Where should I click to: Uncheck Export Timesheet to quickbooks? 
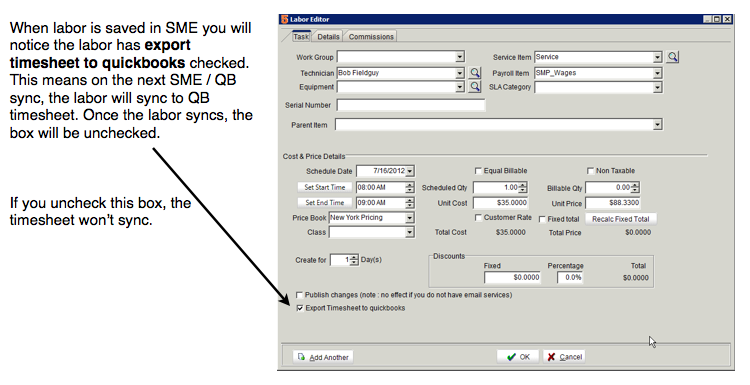299,308
